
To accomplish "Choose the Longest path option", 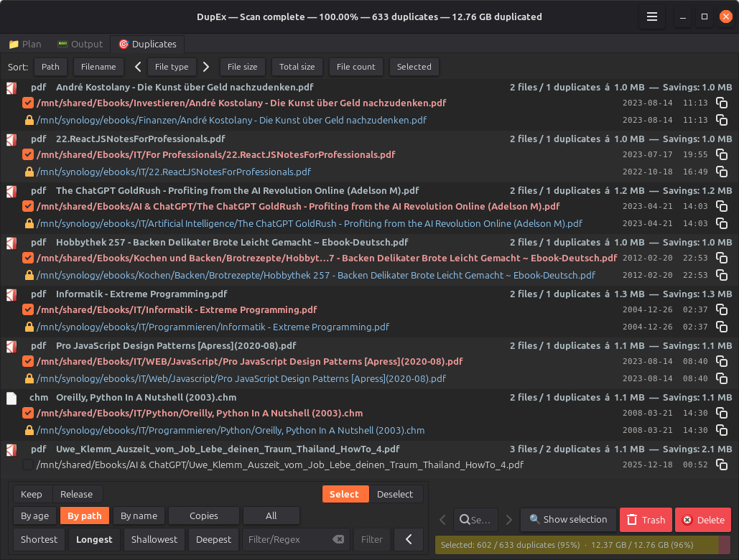I will point(94,539).
